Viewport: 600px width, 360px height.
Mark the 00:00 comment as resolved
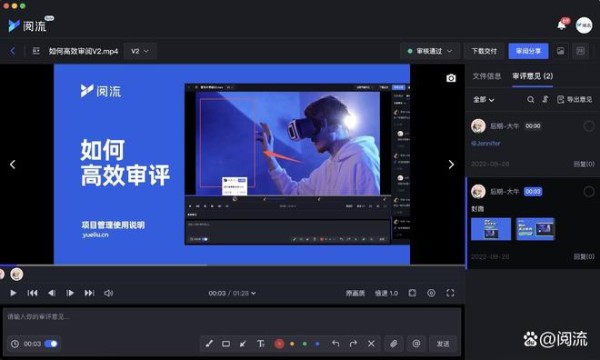coord(589,126)
